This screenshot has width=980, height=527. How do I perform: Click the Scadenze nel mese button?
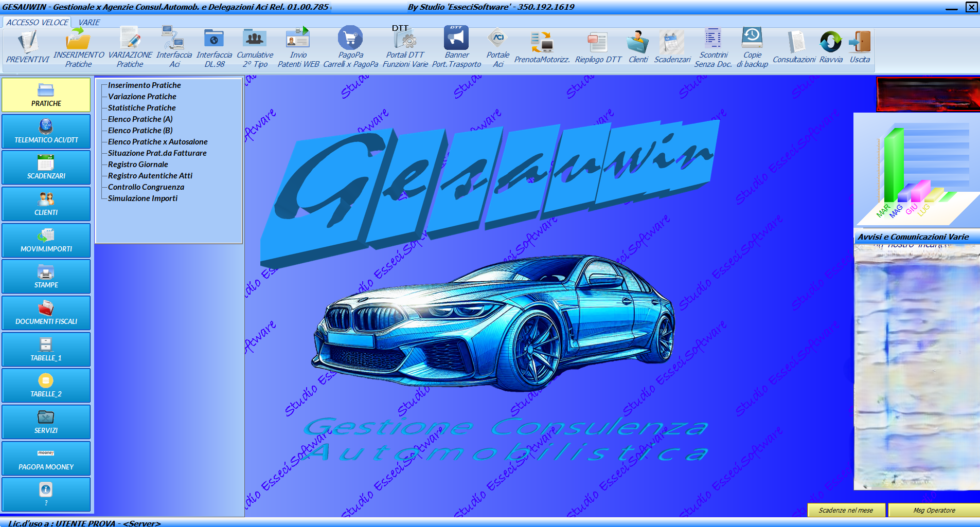pyautogui.click(x=846, y=510)
